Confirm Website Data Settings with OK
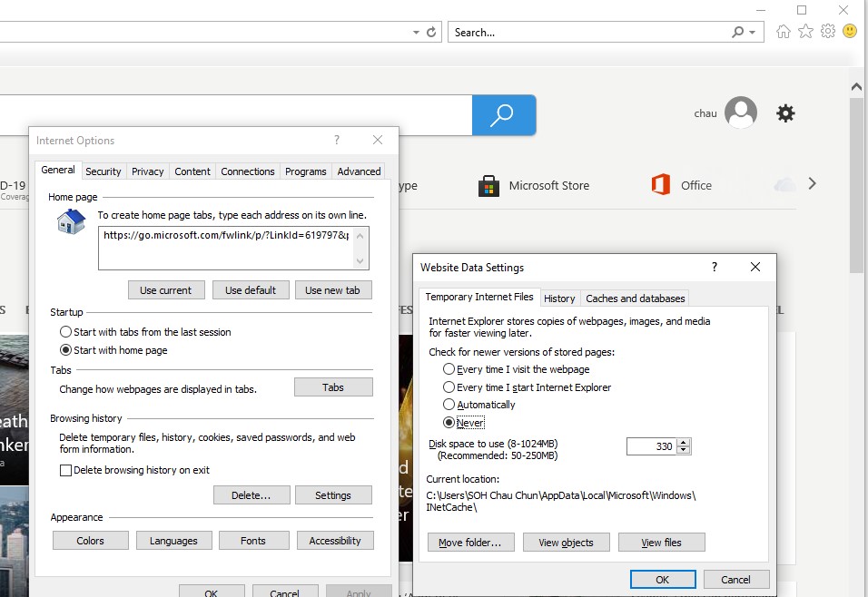The width and height of the screenshot is (868, 597). point(663,579)
